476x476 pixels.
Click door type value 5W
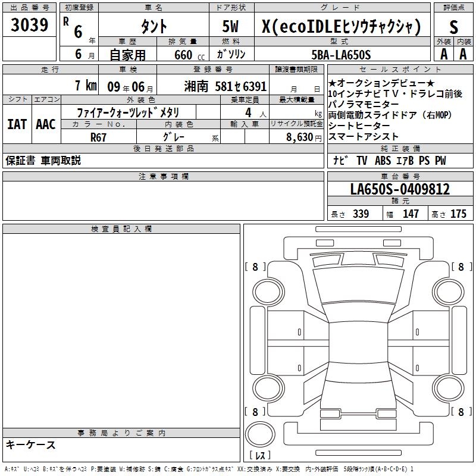(x=230, y=26)
